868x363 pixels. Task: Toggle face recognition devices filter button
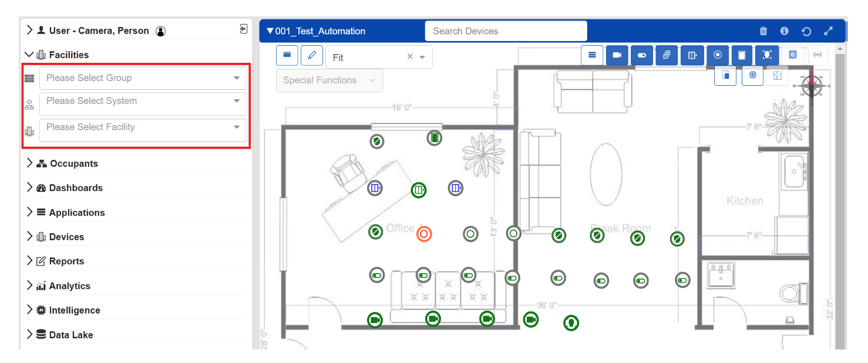pos(767,55)
